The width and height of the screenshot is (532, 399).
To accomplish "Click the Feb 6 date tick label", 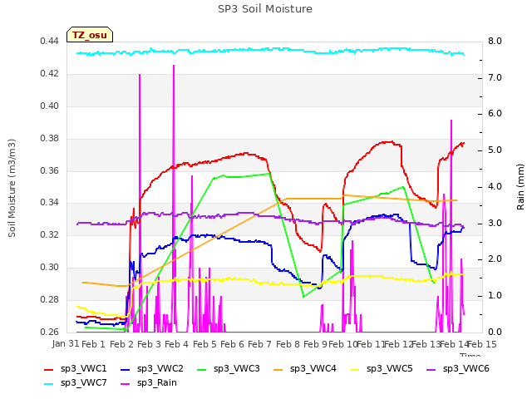I will tap(232, 344).
